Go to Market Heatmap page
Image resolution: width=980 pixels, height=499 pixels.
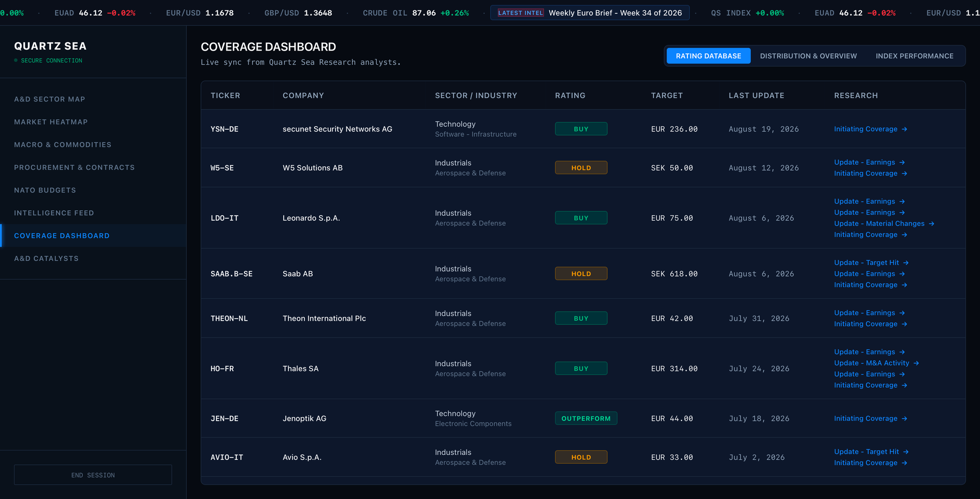click(51, 122)
